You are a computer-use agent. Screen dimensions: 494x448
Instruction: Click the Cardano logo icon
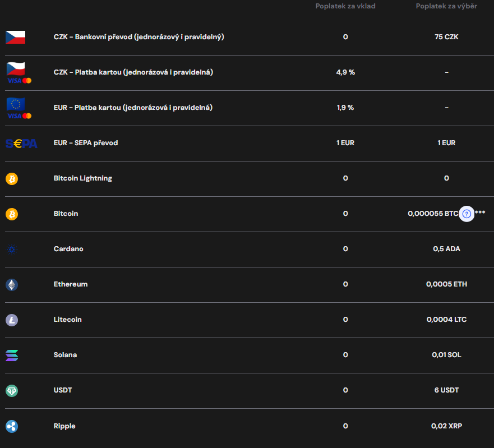pyautogui.click(x=12, y=250)
